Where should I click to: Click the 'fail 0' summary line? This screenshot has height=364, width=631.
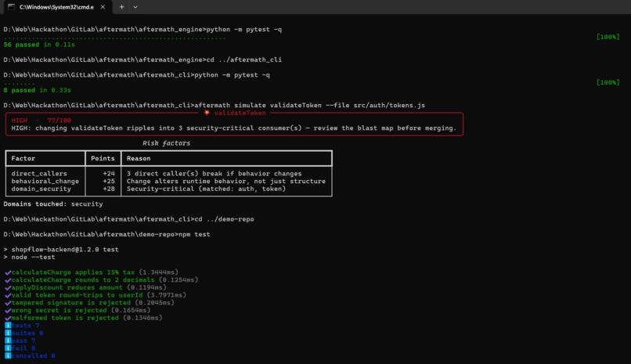pyautogui.click(x=20, y=348)
